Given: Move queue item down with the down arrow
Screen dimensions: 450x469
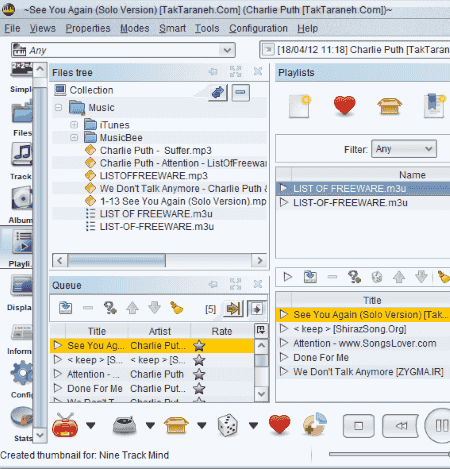Looking at the screenshot, I should [x=154, y=308].
